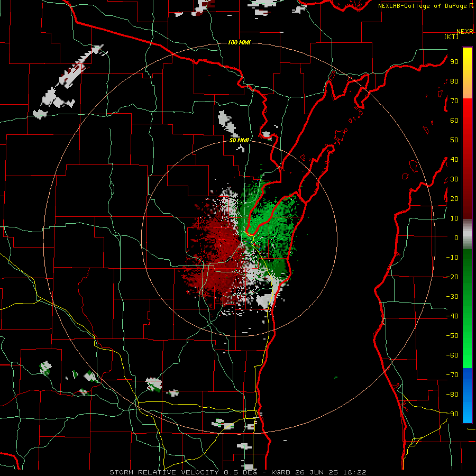Click the -80 value on the velocity scale
Screen dimensions: 476x476
click(452, 395)
